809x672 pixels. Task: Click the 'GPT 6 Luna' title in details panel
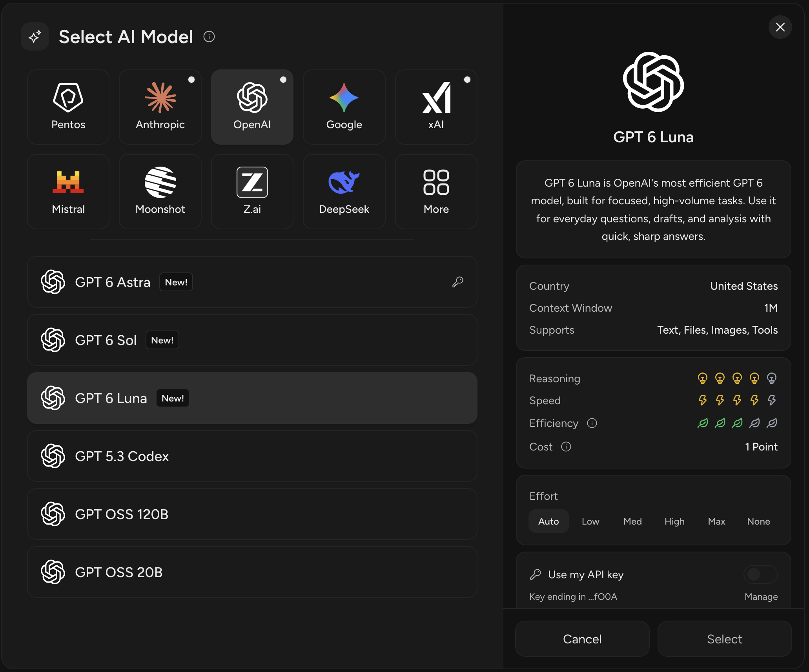pyautogui.click(x=653, y=137)
